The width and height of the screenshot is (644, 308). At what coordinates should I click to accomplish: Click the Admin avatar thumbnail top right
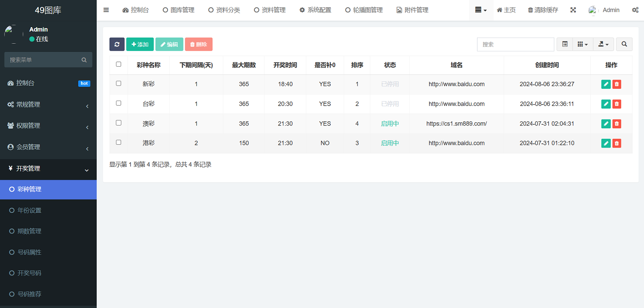[593, 10]
